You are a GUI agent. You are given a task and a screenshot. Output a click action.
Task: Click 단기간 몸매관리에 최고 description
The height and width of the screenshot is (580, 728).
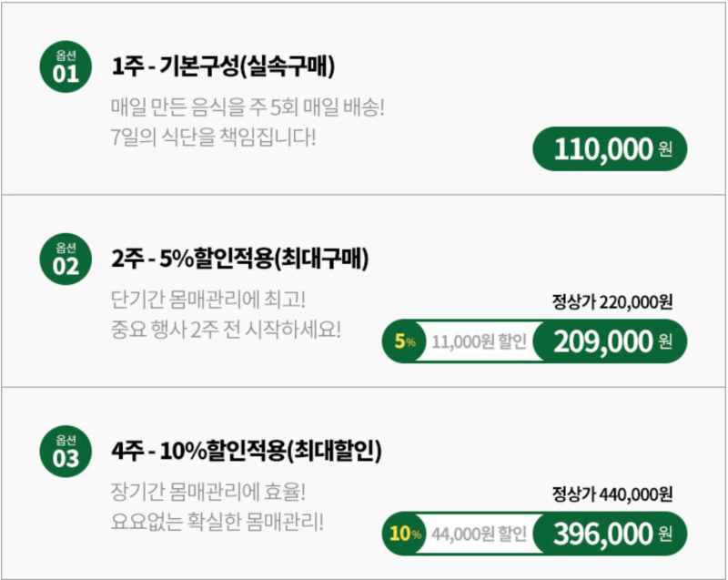208,300
